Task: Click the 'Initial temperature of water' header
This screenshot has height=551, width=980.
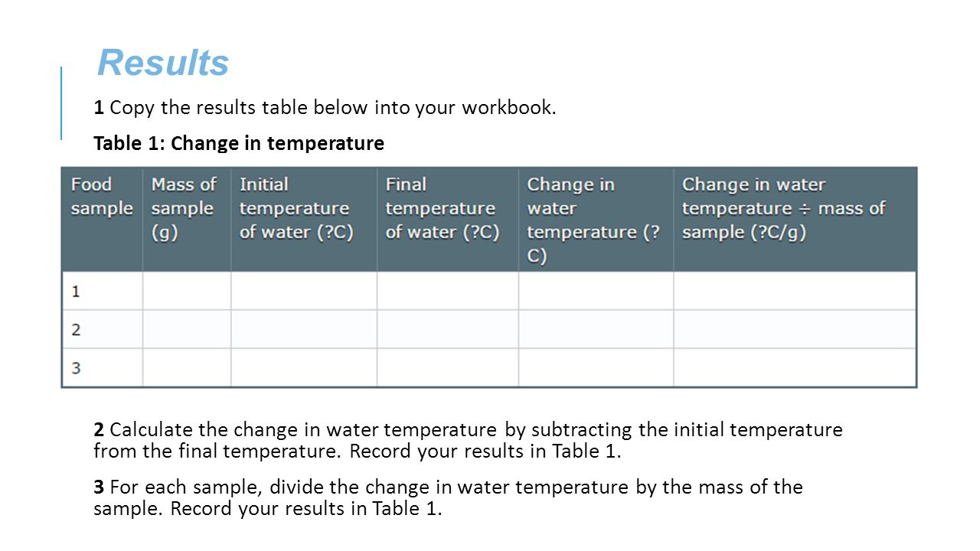Action: tap(304, 219)
